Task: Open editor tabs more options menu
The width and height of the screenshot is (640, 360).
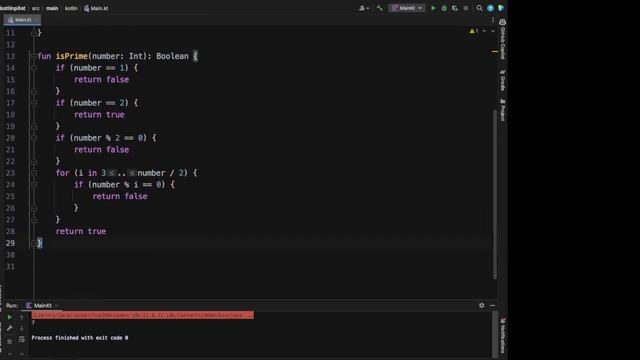Action: click(493, 20)
